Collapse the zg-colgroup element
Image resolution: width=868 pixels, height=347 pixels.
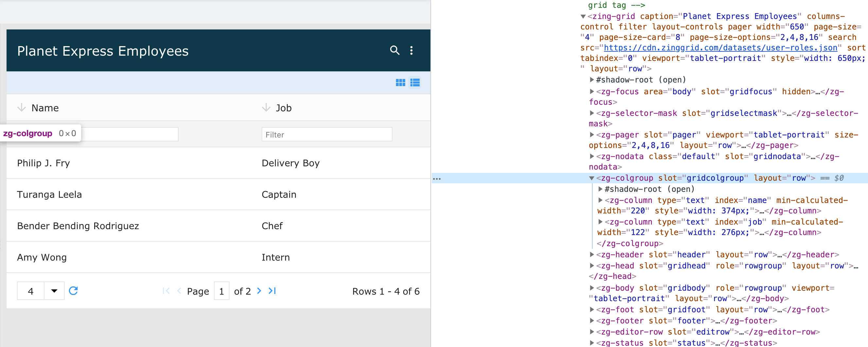591,178
